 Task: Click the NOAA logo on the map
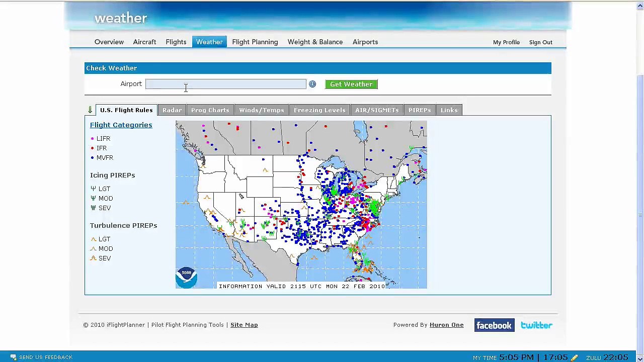click(x=186, y=277)
